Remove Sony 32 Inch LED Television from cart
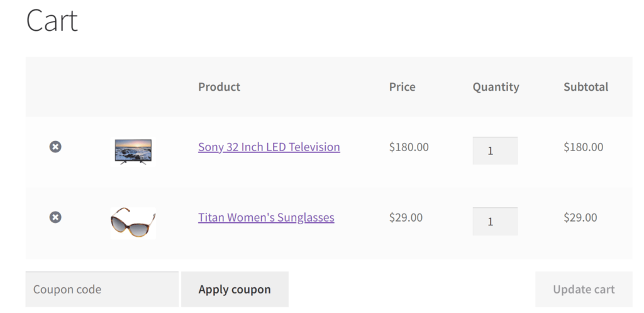 click(55, 147)
